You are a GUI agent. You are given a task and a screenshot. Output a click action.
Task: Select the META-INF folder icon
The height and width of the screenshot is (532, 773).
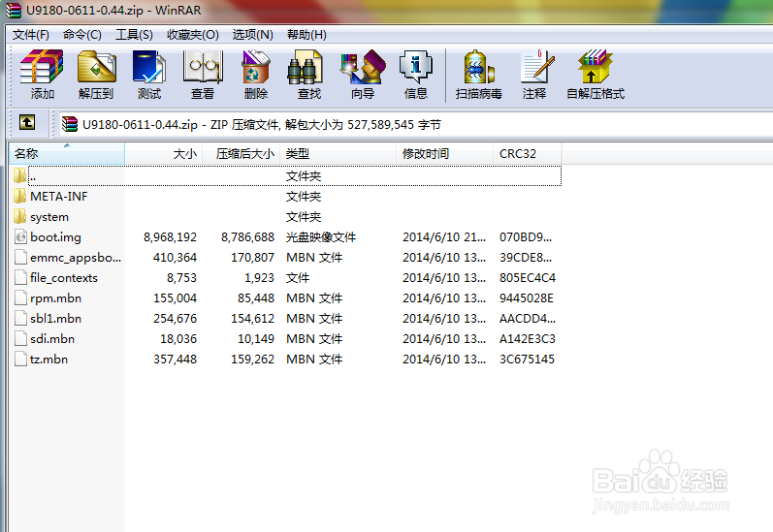tap(20, 196)
